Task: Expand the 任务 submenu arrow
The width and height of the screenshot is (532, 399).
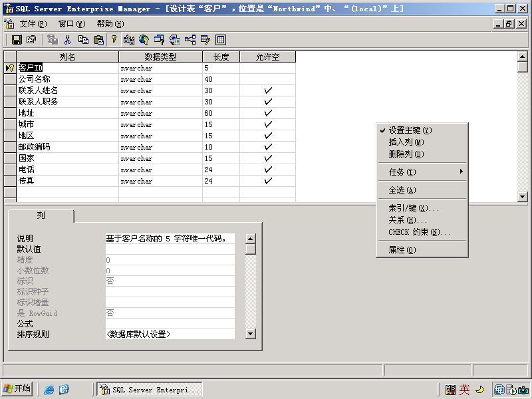Action: [x=461, y=172]
